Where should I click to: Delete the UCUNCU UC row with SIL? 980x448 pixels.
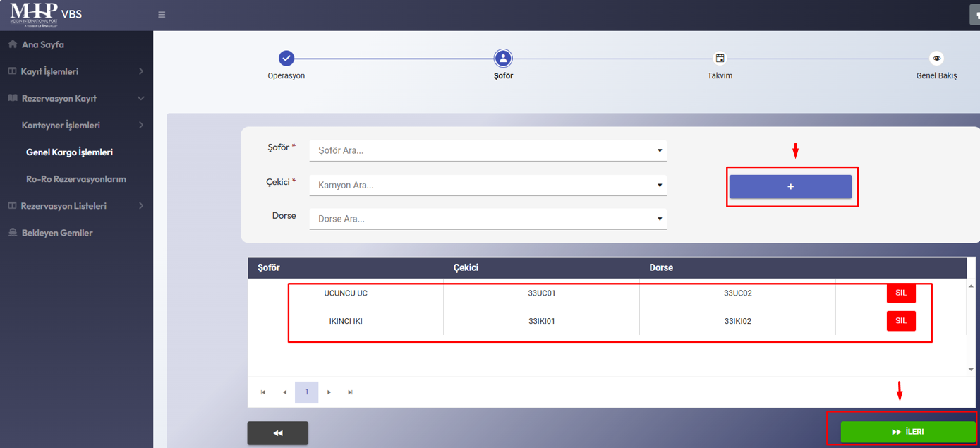[x=900, y=293]
